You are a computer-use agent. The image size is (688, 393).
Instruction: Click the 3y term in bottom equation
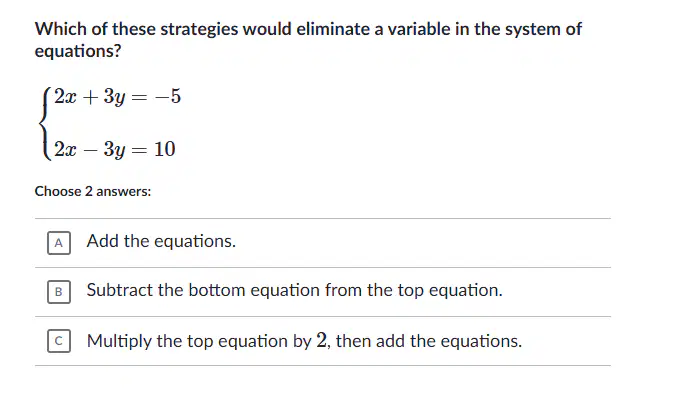(x=115, y=150)
